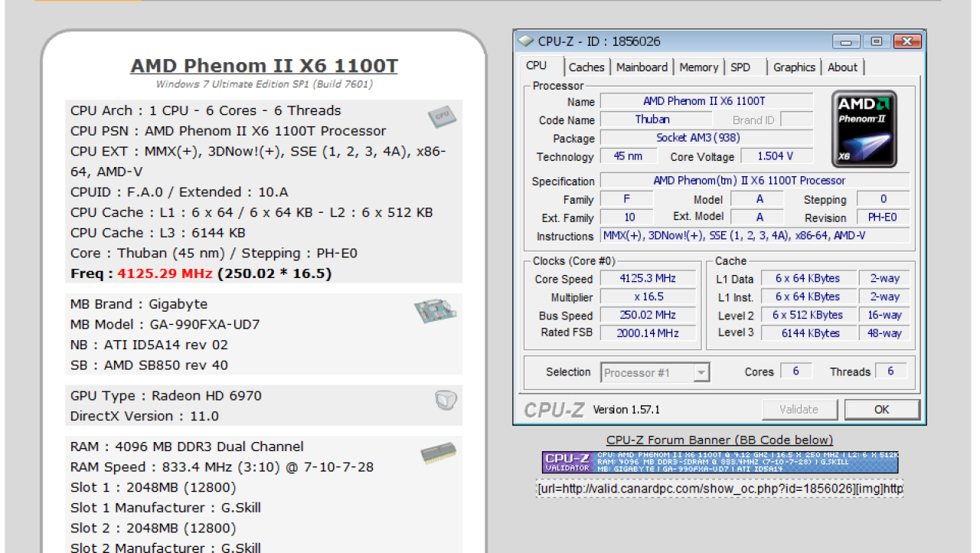Select the Graphics tab

[794, 67]
